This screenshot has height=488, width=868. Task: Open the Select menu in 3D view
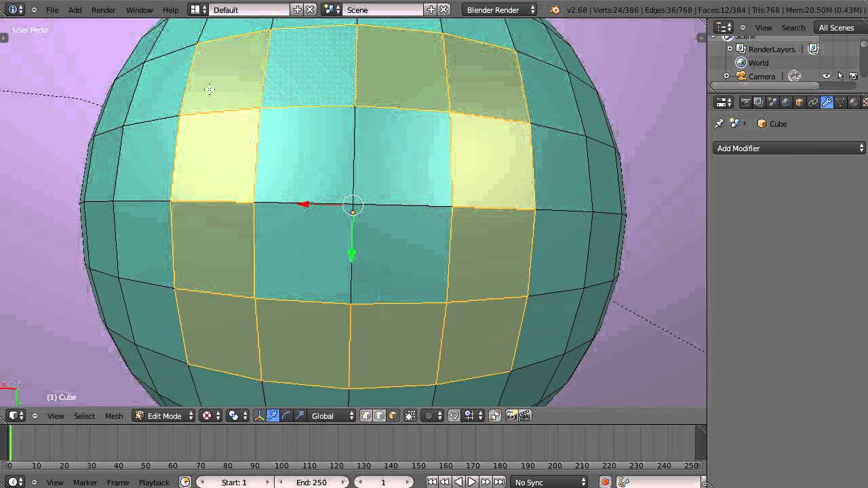84,415
